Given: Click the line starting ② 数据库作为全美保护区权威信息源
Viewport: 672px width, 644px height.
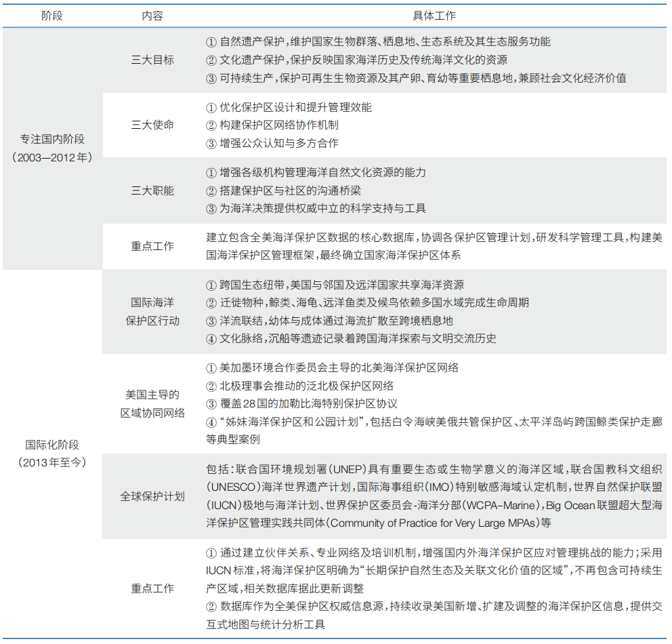Looking at the screenshot, I should [x=434, y=607].
